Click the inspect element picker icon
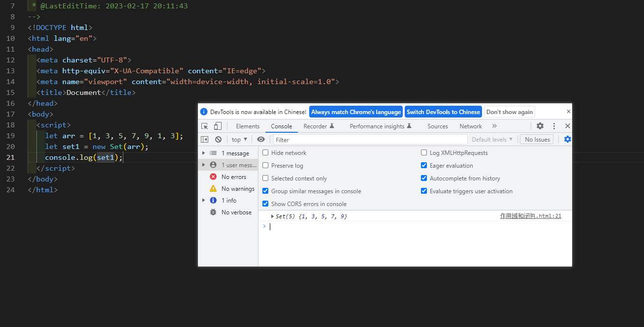 (205, 126)
